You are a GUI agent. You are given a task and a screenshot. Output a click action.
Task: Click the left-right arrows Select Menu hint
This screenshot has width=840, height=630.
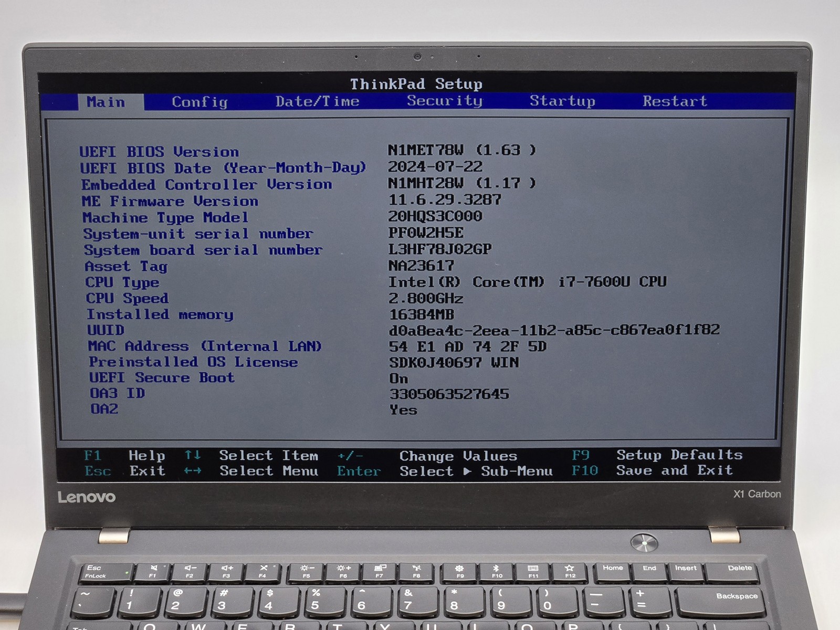click(251, 470)
